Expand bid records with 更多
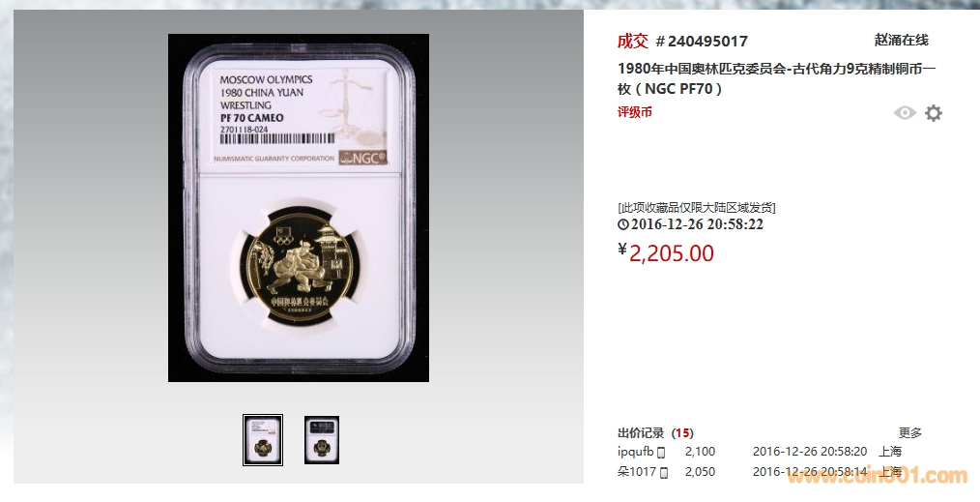Viewport: 980px width, 502px height. pos(910,432)
